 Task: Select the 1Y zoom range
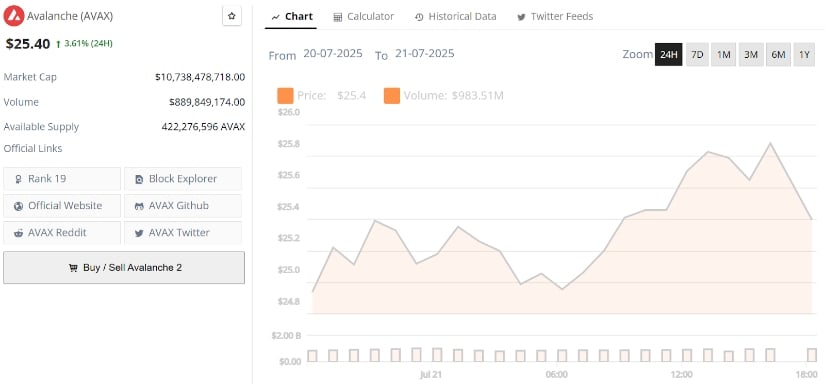coord(804,55)
